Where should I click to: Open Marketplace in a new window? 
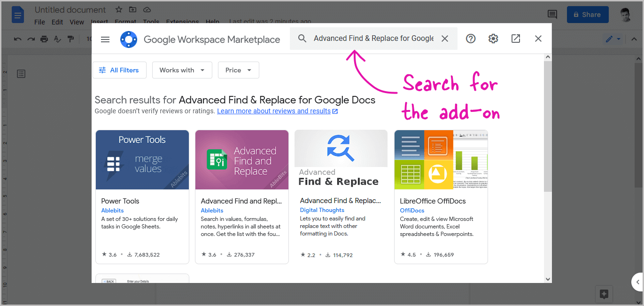tap(515, 39)
